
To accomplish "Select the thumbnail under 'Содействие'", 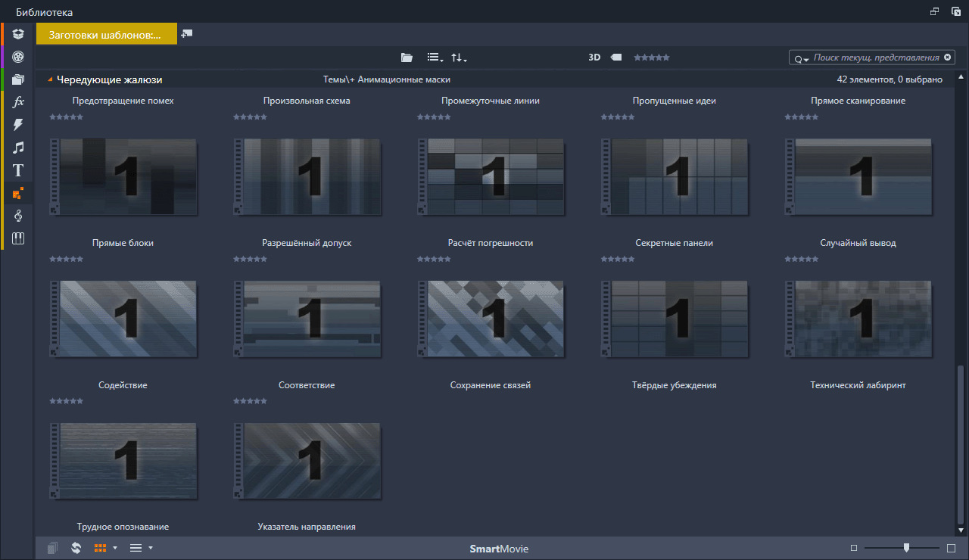I will coord(123,461).
